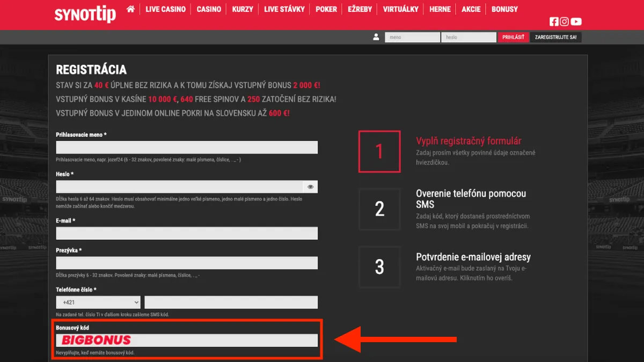
Task: Click the ZAREGISTRUJTE SA! button
Action: [x=555, y=38]
